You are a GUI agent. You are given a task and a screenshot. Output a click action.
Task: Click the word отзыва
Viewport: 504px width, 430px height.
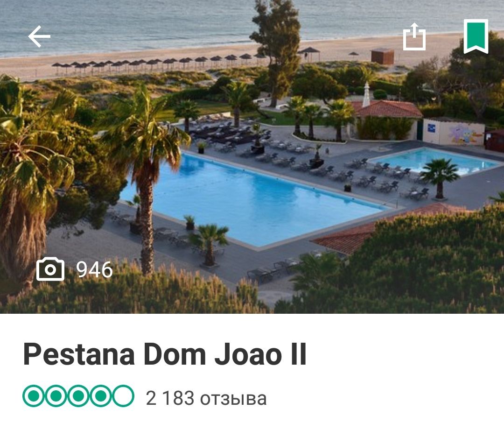click(233, 399)
